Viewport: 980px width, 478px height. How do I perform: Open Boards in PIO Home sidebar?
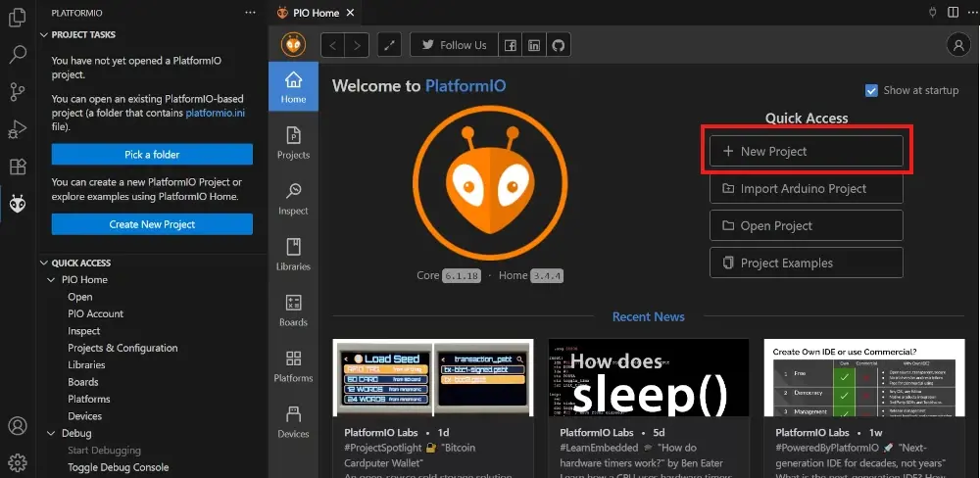click(x=293, y=310)
